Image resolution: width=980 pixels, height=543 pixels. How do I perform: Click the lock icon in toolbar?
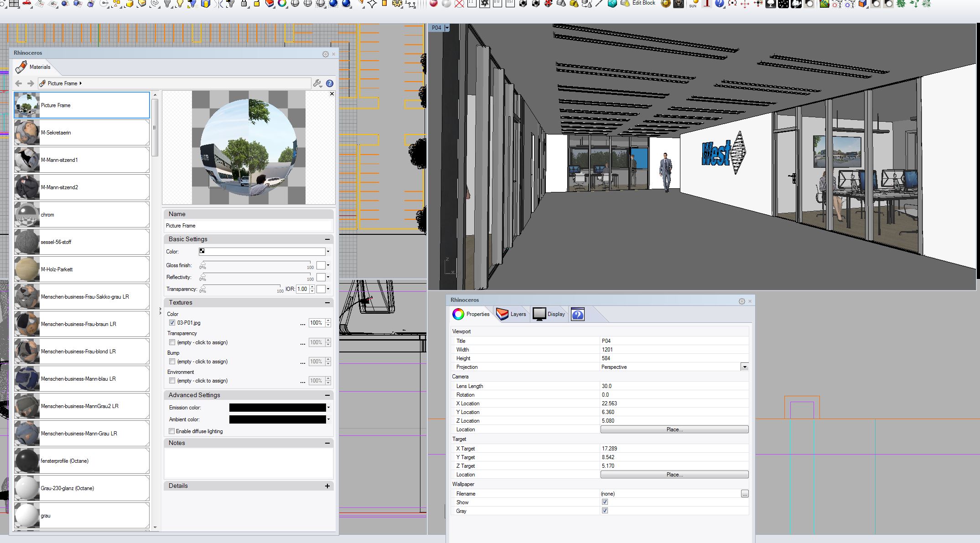click(x=244, y=4)
